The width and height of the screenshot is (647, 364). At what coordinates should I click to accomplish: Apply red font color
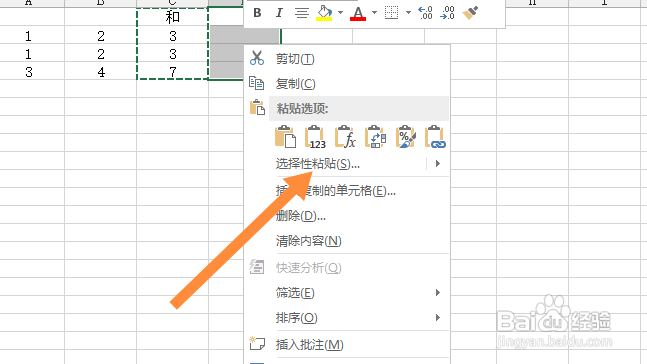(x=358, y=13)
